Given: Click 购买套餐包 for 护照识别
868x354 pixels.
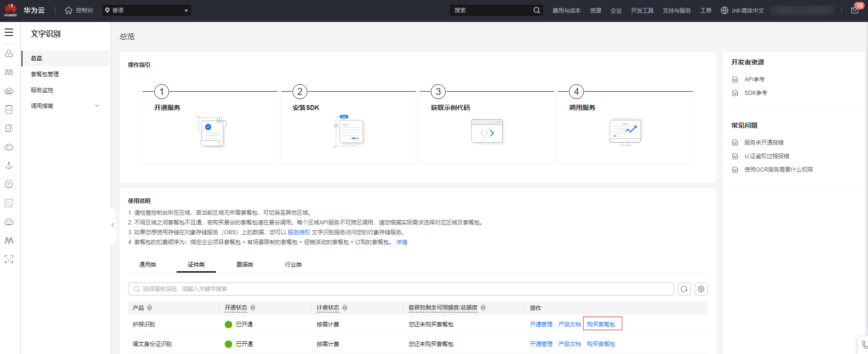Looking at the screenshot, I should pos(601,324).
